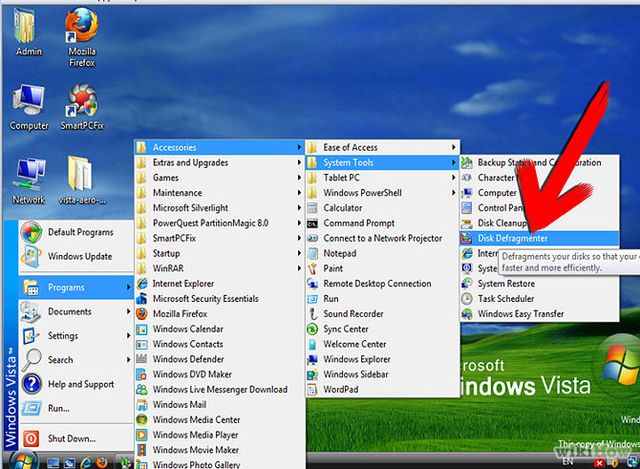
Task: Open Connect to a Network Projector
Action: tap(382, 238)
